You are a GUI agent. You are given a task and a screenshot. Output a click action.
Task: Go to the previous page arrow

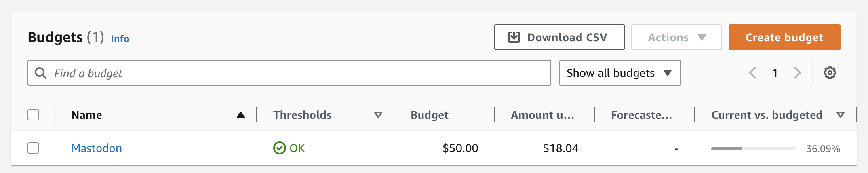point(752,73)
